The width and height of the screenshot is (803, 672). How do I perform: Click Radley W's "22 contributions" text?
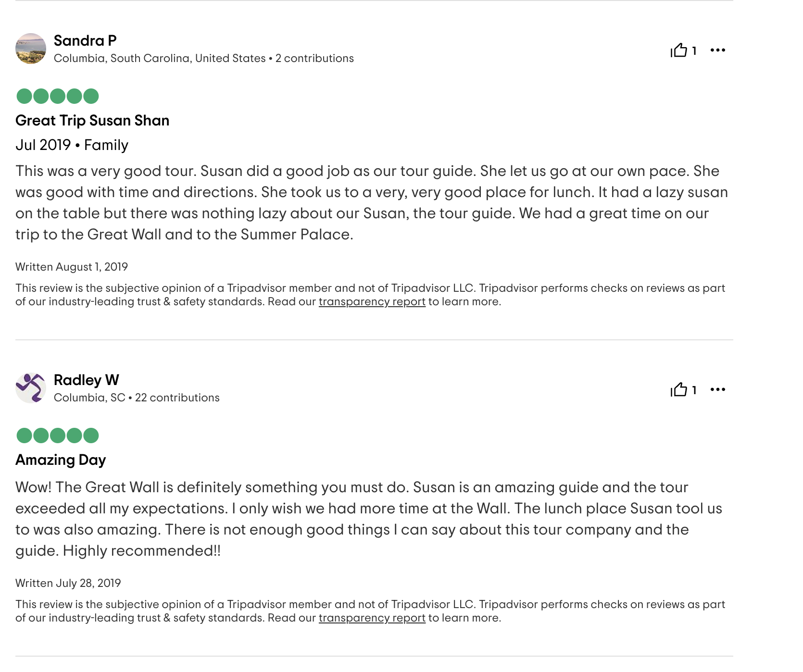[177, 398]
